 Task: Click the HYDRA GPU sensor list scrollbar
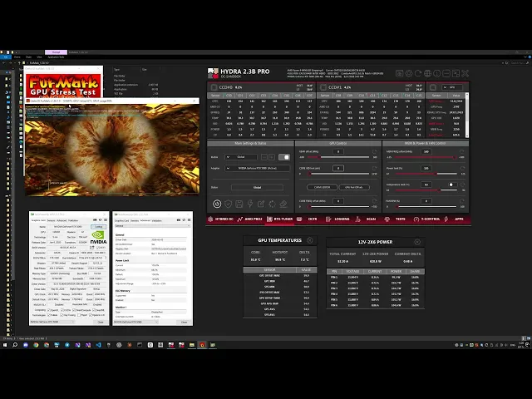[x=467, y=115]
